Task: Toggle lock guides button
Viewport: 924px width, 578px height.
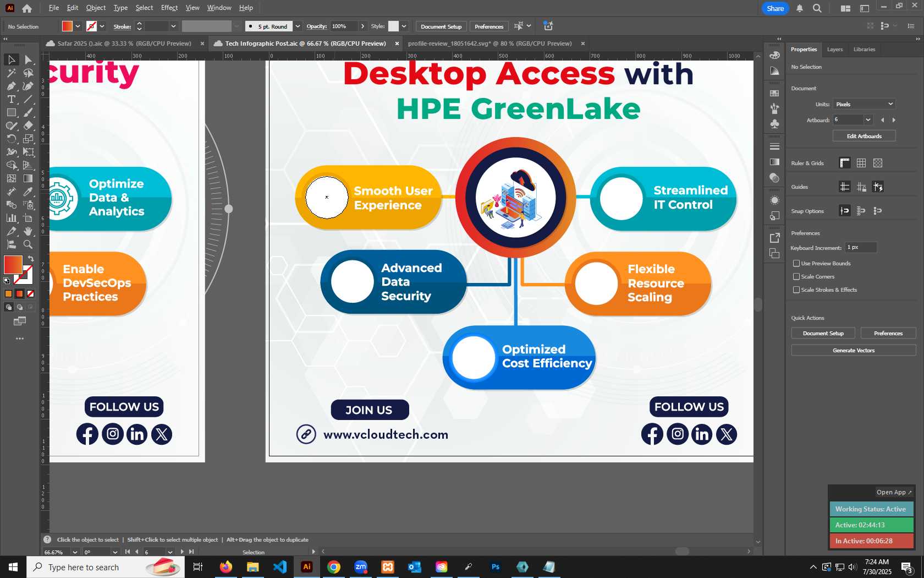Action: tap(861, 187)
